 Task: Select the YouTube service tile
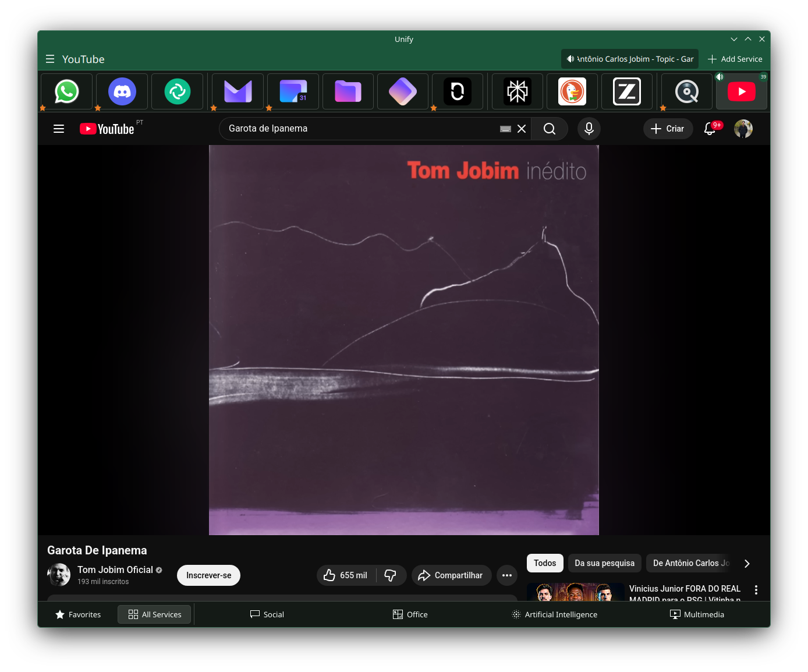742,91
